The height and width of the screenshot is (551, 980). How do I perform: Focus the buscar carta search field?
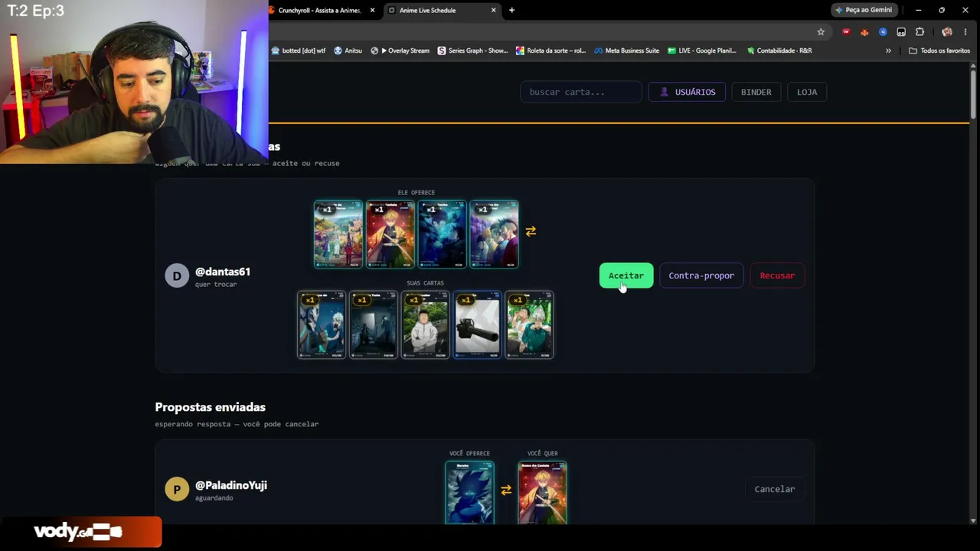coord(581,92)
